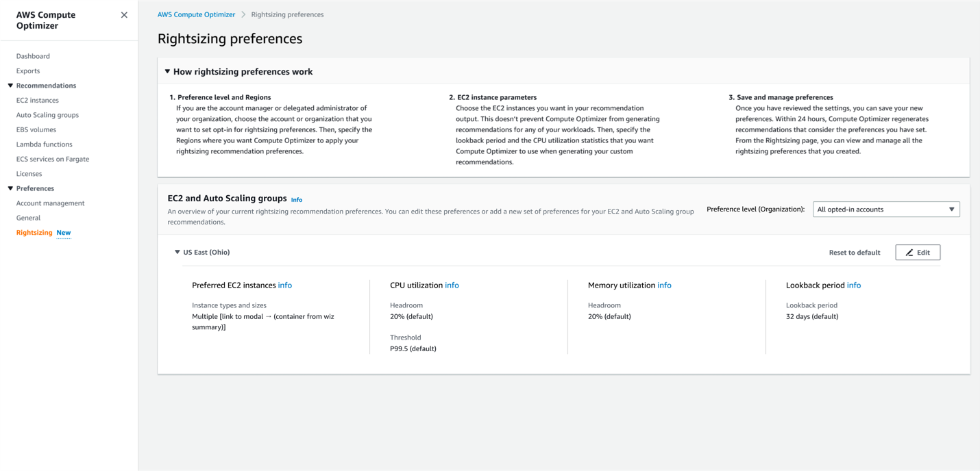Go to Exports in sidebar
The width and height of the screenshot is (980, 471).
[28, 71]
